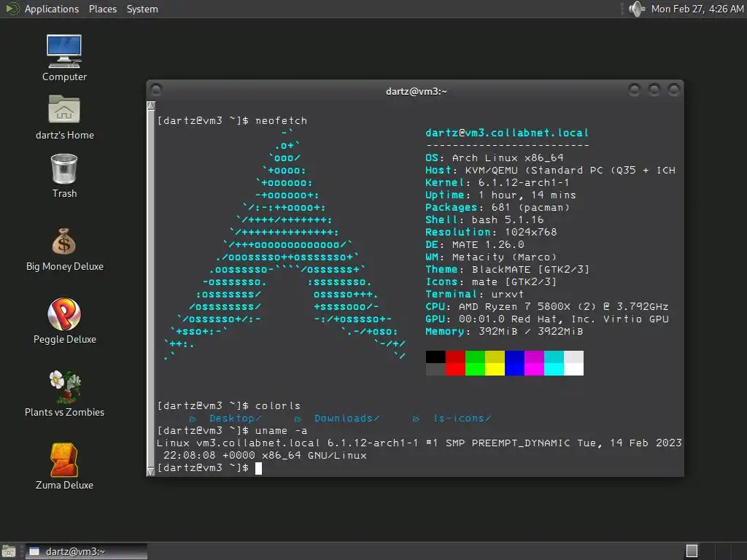Click the dark blue neofetch color block

coord(514,357)
